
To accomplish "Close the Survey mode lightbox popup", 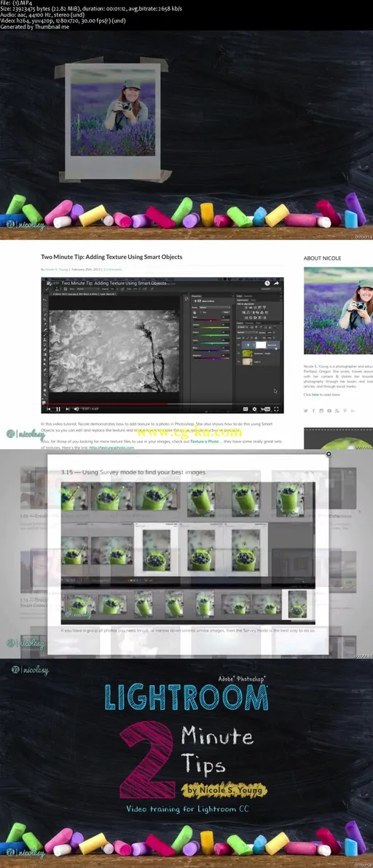I will coord(328,454).
